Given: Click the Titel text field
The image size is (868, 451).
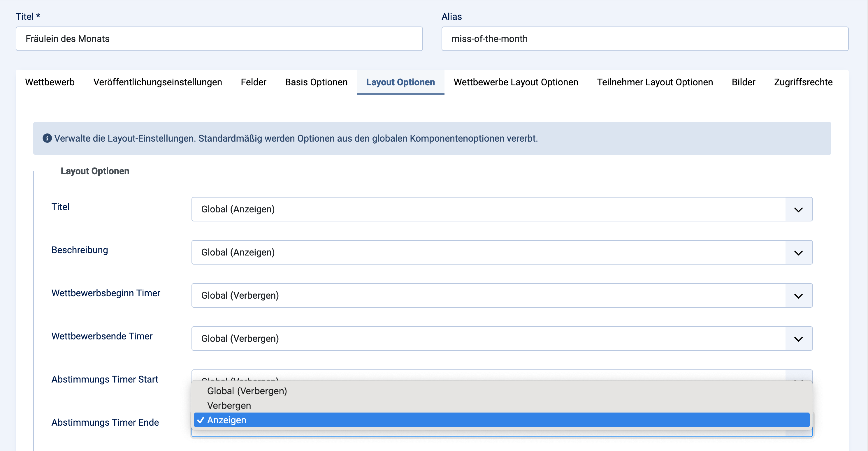Looking at the screenshot, I should pos(219,39).
